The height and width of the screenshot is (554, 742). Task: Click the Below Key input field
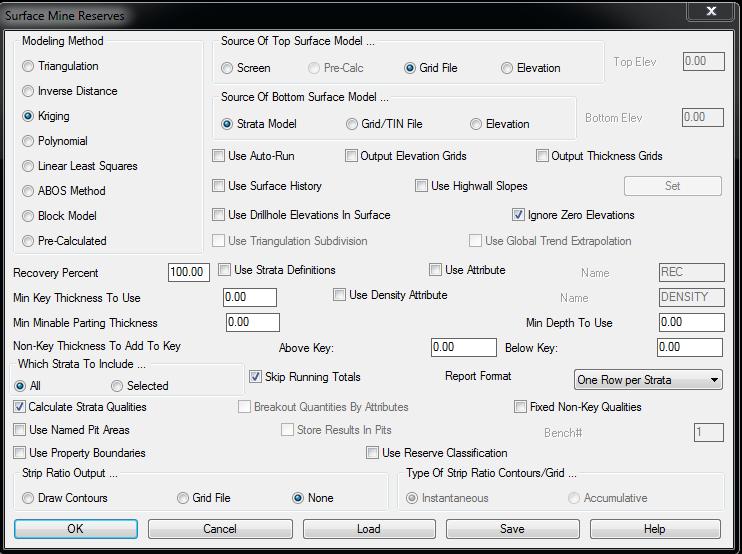[690, 347]
